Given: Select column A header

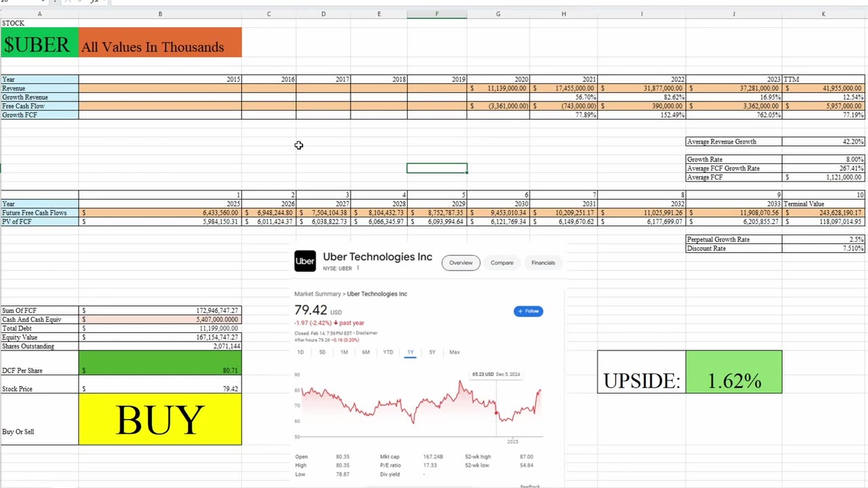Looking at the screenshot, I should coord(39,14).
